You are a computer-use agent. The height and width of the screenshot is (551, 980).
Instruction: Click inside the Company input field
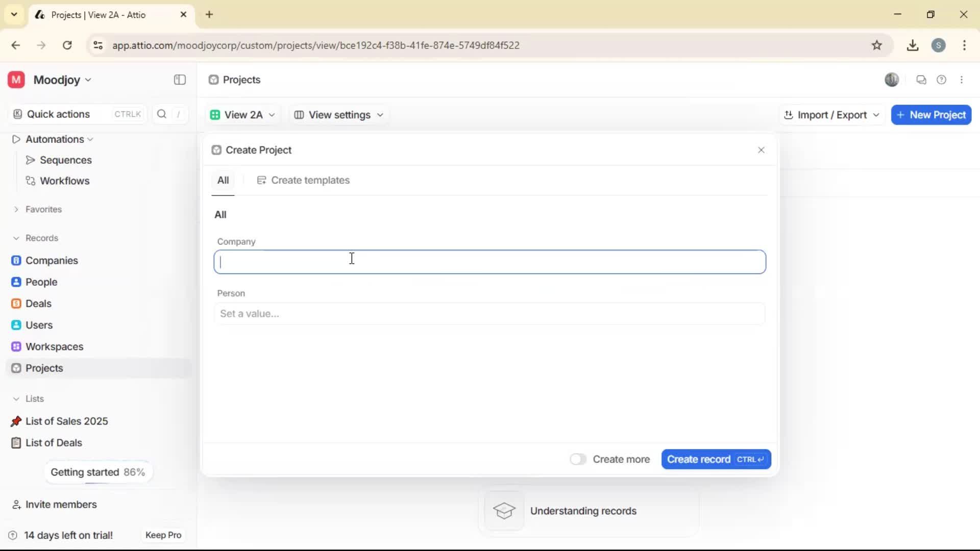489,262
